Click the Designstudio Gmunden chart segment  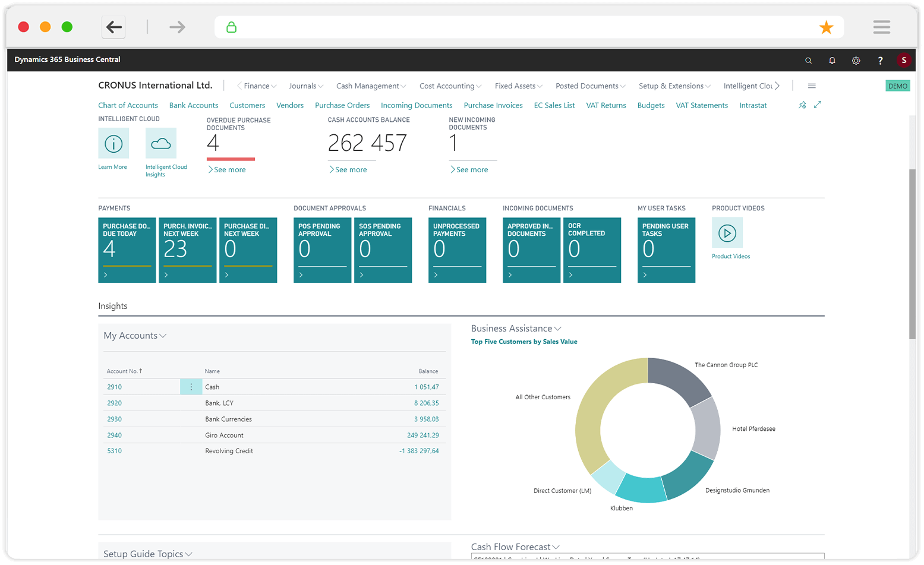point(689,476)
